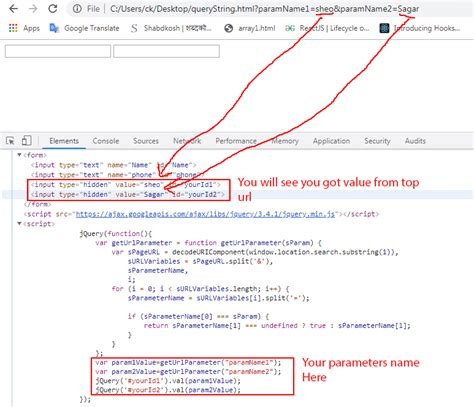Screen dimensions: 474x407
Task: Go forward with the browser forward arrow
Action: [x=33, y=9]
